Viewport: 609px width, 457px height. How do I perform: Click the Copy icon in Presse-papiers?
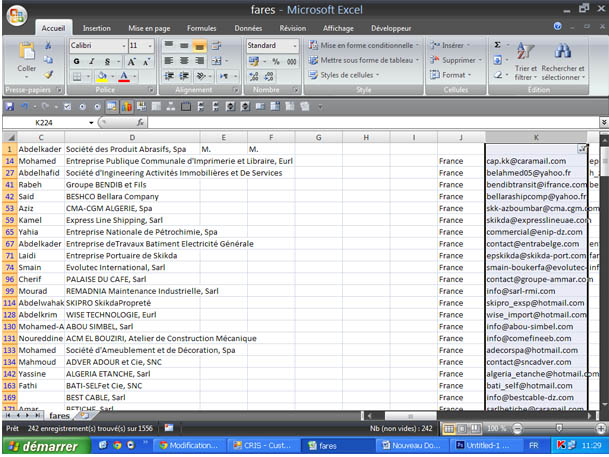(48, 59)
